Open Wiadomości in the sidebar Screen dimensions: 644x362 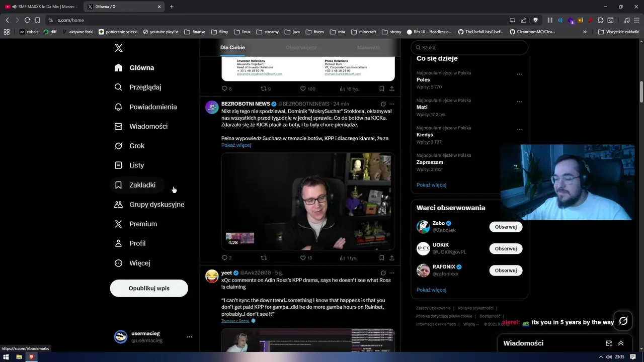pyautogui.click(x=141, y=126)
